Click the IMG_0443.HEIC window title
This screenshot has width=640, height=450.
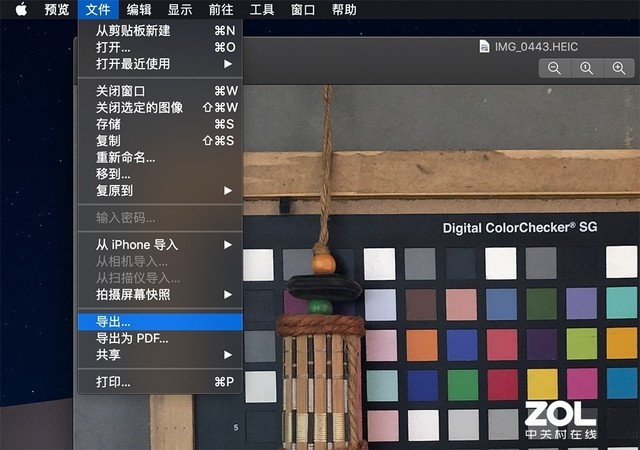point(536,47)
